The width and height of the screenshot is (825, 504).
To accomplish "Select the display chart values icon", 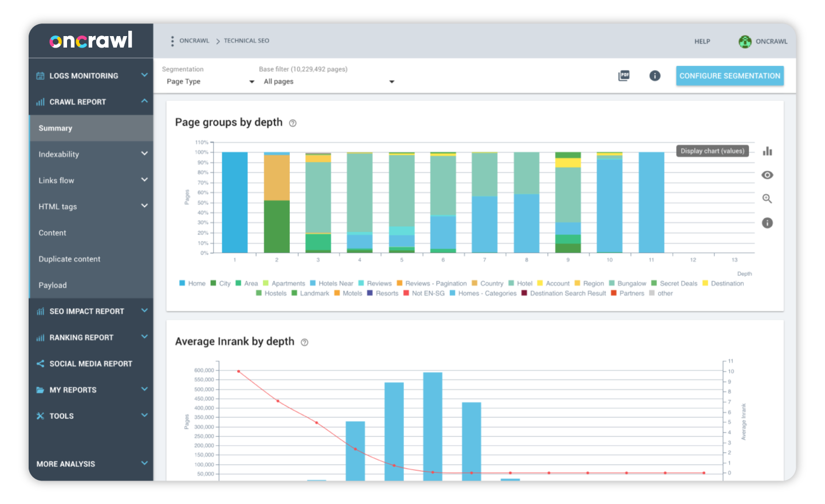I will click(x=767, y=151).
